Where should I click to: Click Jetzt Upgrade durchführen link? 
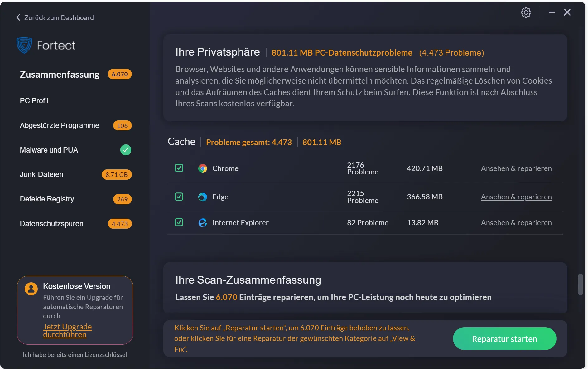[67, 331]
